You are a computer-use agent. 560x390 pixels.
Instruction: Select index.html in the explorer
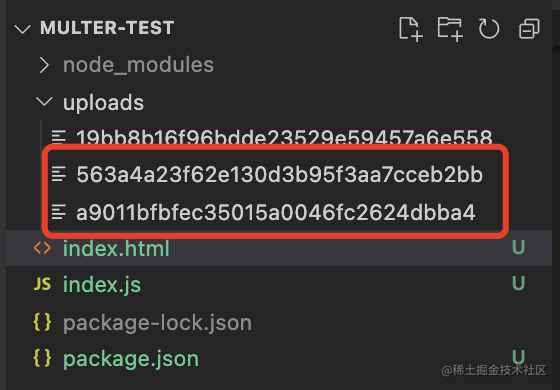pos(279,248)
